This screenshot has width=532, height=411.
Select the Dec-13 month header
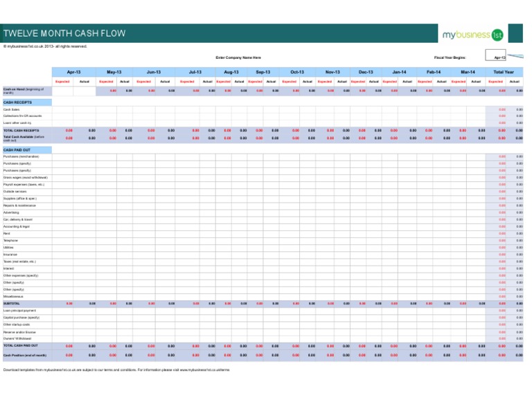coord(366,72)
